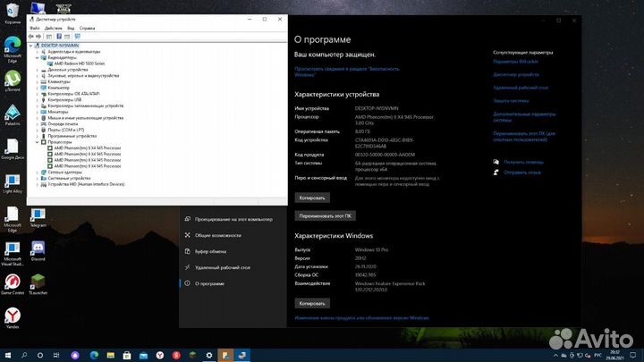This screenshot has width=644, height=362.
Task: Open Microsoft Store from the taskbar
Action: point(127,355)
